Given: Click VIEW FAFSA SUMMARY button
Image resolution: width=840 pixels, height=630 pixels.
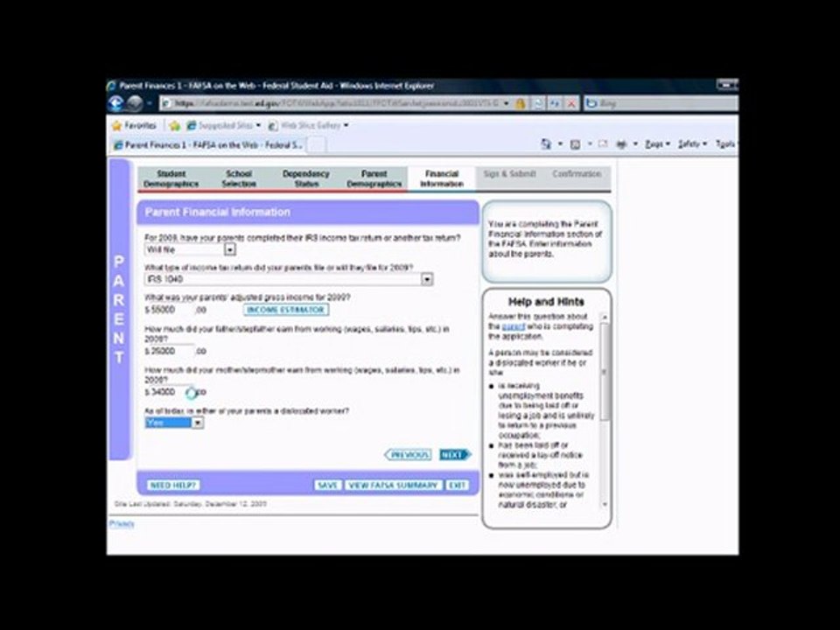Looking at the screenshot, I should tap(393, 485).
